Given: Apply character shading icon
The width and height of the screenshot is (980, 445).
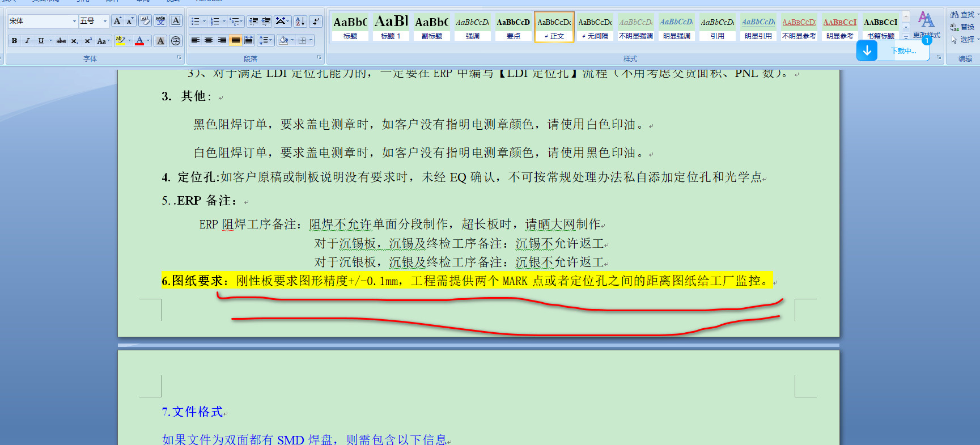Looking at the screenshot, I should (x=161, y=41).
